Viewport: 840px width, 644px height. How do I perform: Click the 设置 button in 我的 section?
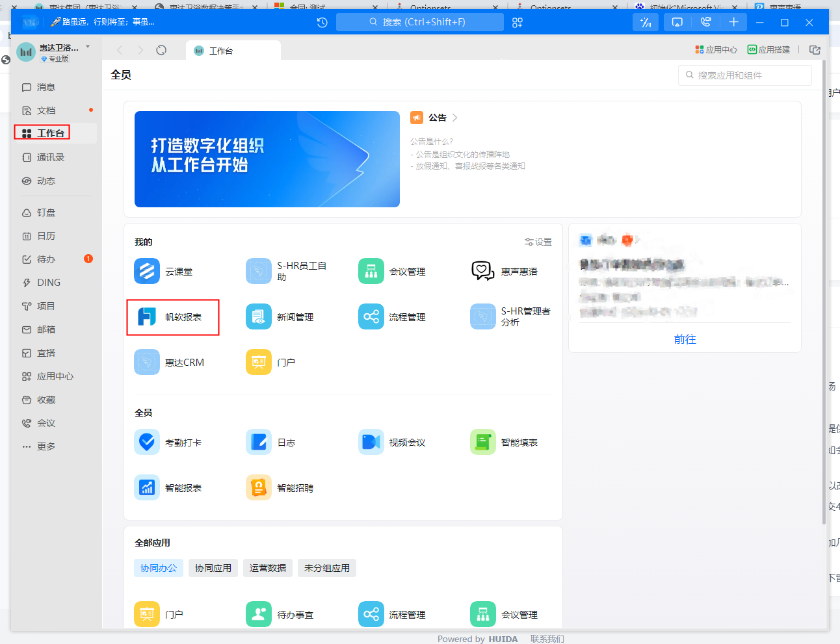point(538,242)
